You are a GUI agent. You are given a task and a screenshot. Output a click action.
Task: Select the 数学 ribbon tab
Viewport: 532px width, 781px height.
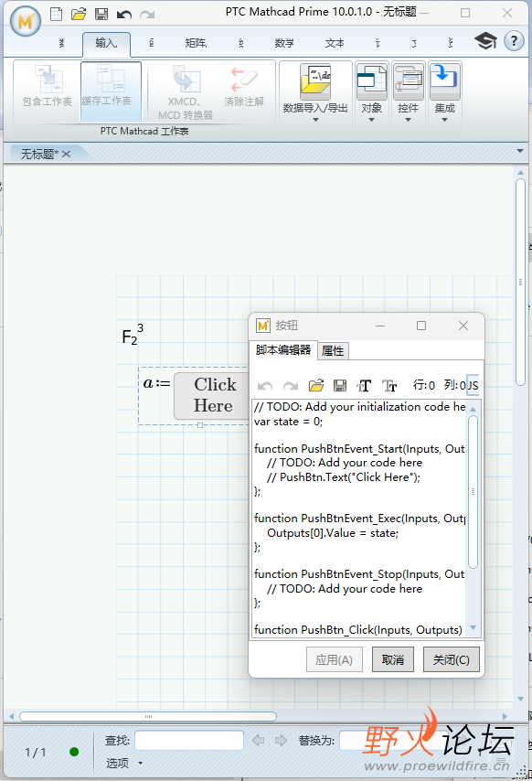(x=284, y=43)
